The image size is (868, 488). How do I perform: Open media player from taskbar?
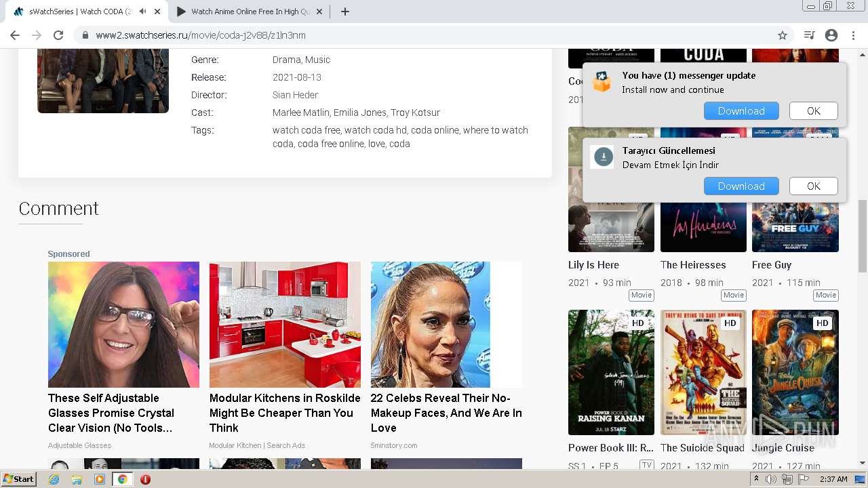100,479
